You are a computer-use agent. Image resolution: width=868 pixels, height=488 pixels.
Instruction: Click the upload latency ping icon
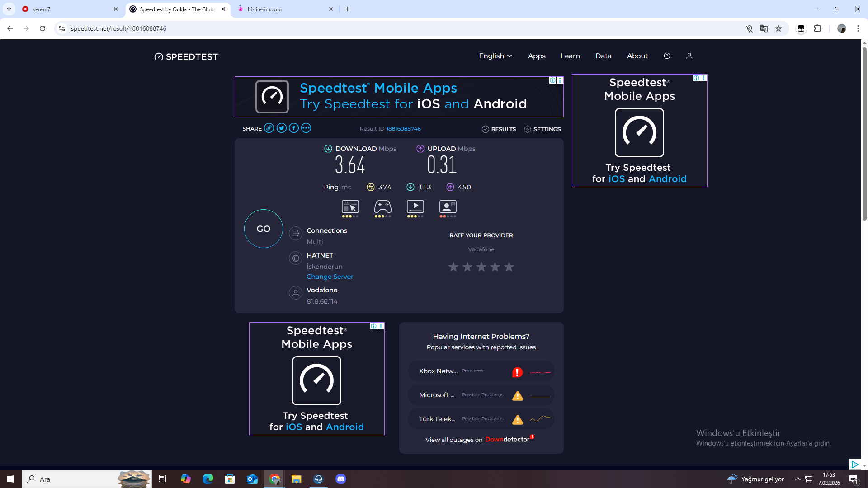coord(450,187)
